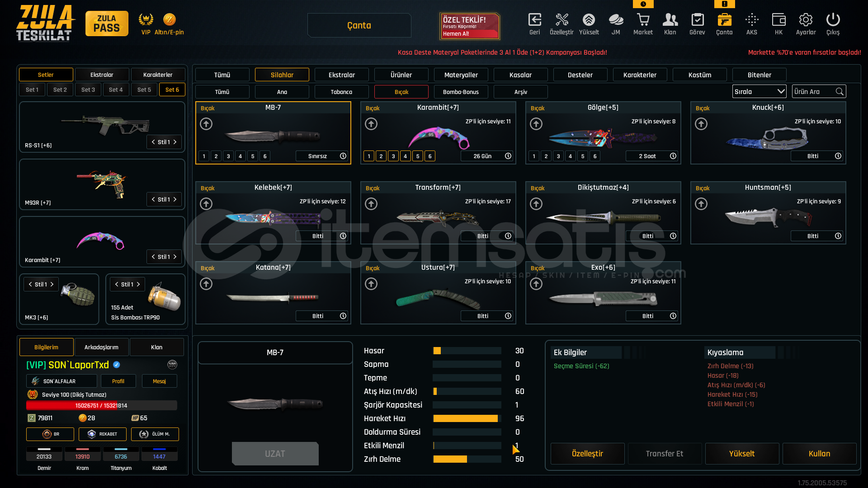This screenshot has height=488, width=868.
Task: Toggle set slot 4 on Gölge[+5] card
Action: point(571,156)
